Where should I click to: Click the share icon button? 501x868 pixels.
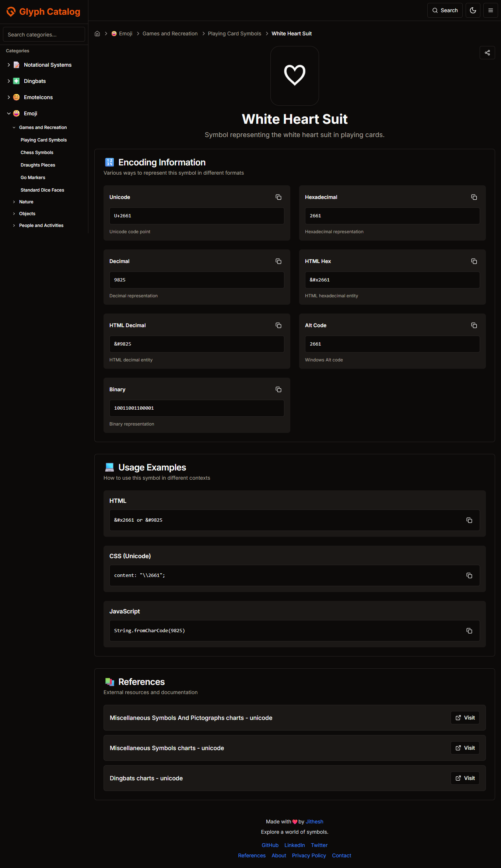pos(487,53)
